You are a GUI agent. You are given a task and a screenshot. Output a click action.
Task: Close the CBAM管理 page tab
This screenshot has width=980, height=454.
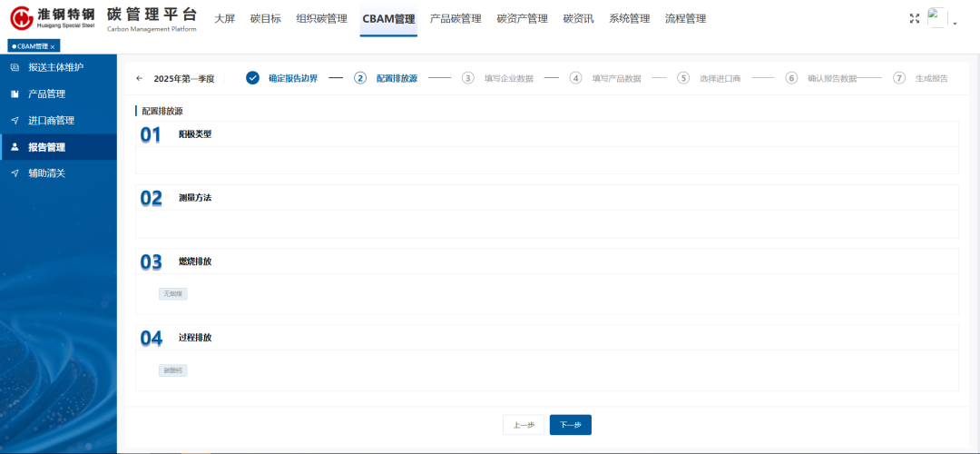54,47
